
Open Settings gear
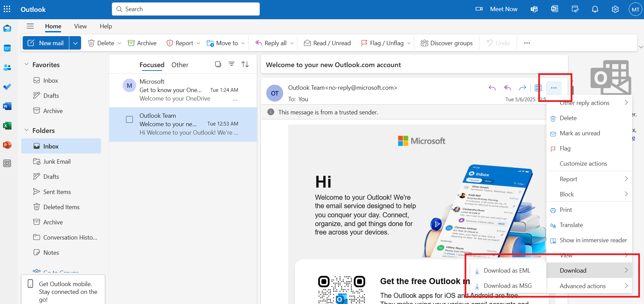[x=615, y=9]
